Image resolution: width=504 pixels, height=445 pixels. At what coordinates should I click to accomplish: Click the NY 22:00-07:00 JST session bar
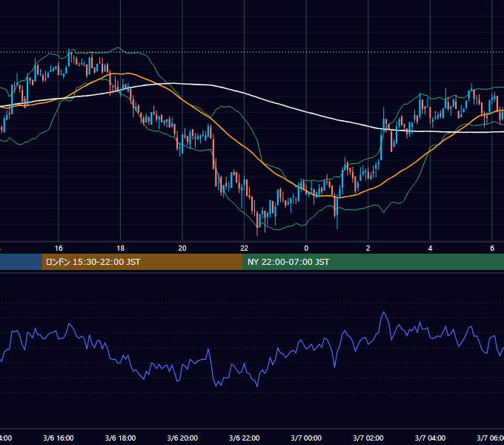pyautogui.click(x=373, y=262)
